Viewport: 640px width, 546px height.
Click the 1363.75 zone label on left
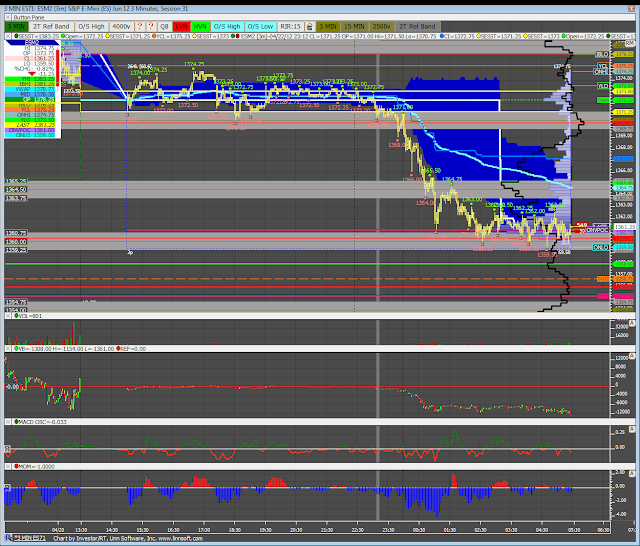pos(16,198)
